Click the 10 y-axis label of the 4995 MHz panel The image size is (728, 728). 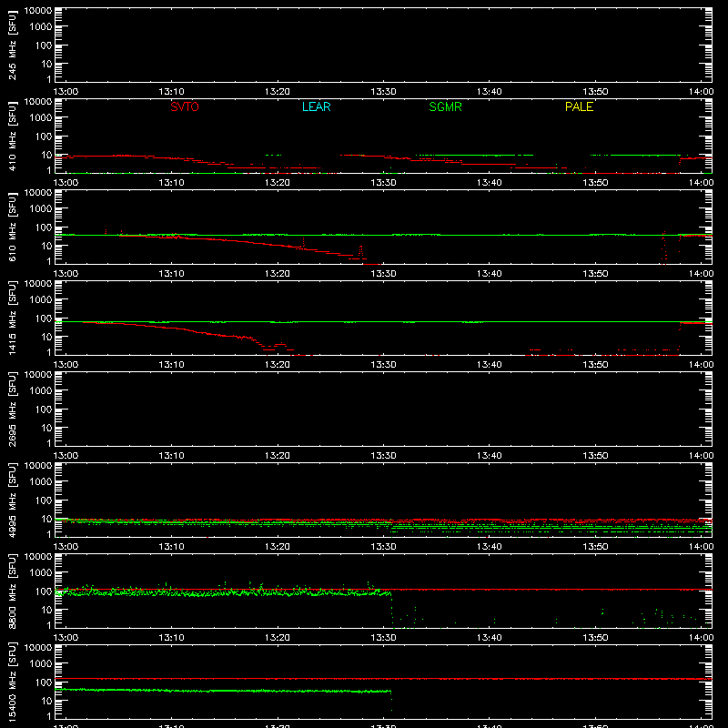[x=46, y=519]
